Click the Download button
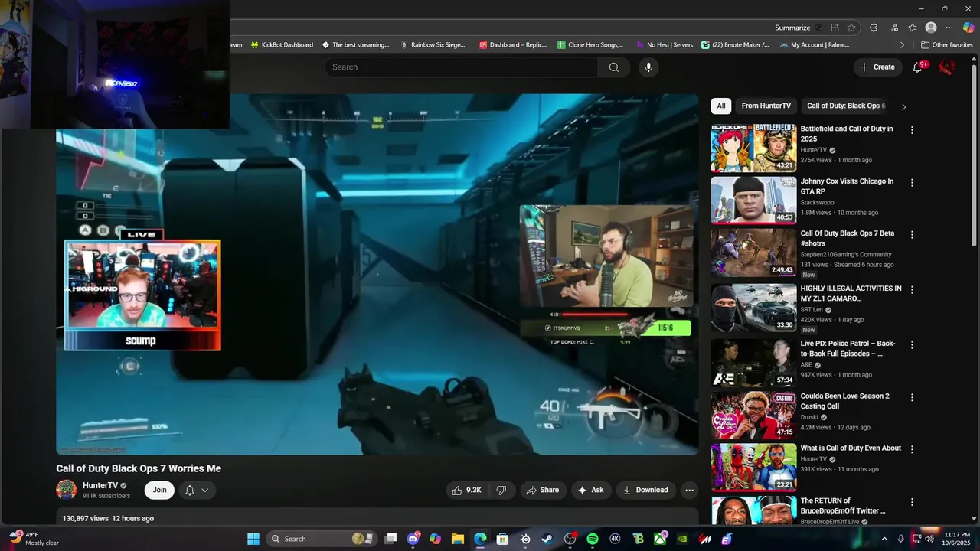This screenshot has width=980, height=551. coord(645,490)
